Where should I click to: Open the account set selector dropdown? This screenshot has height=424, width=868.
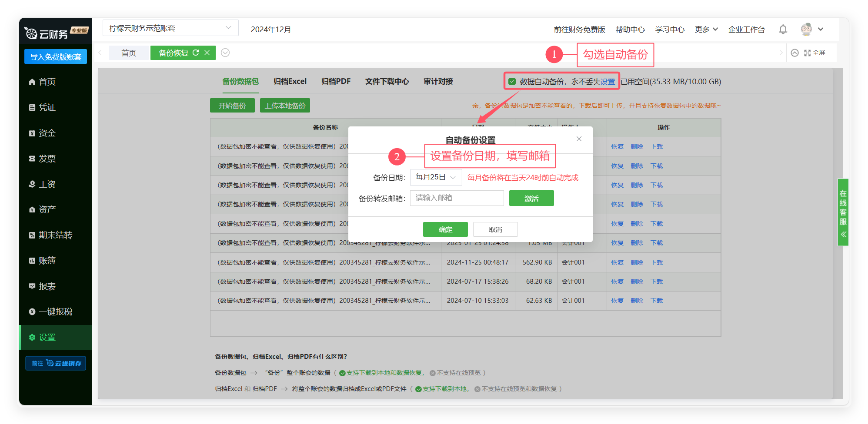tap(170, 28)
